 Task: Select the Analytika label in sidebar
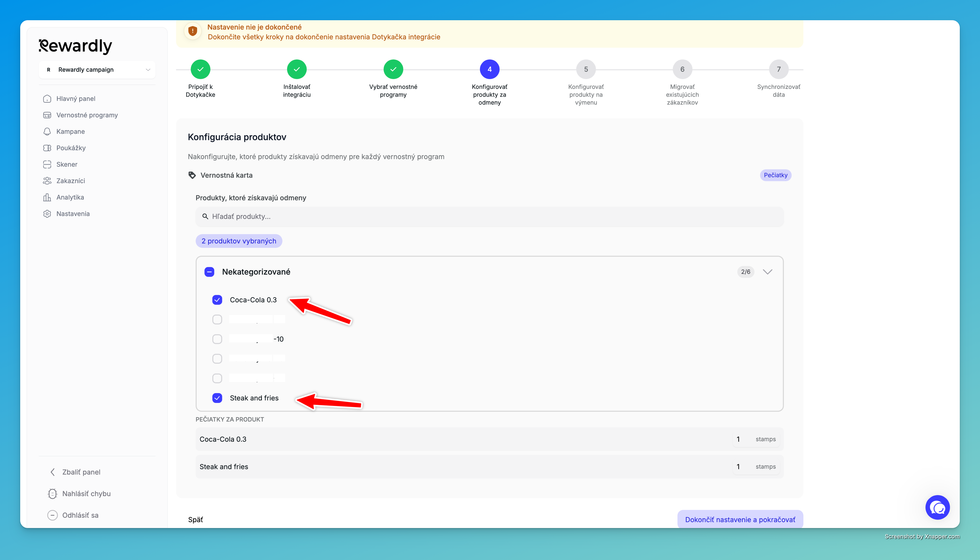[x=70, y=197]
